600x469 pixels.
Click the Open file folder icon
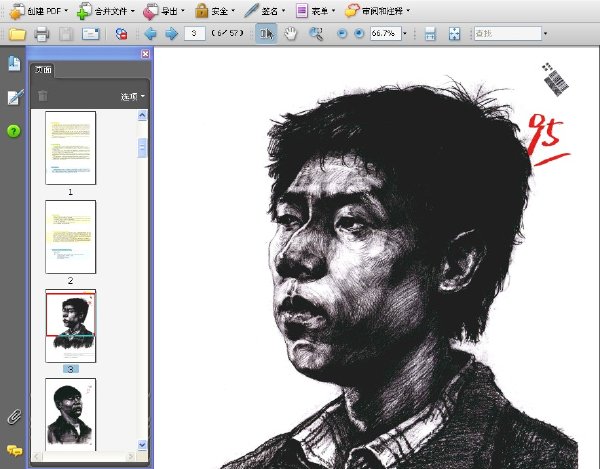coord(17,34)
